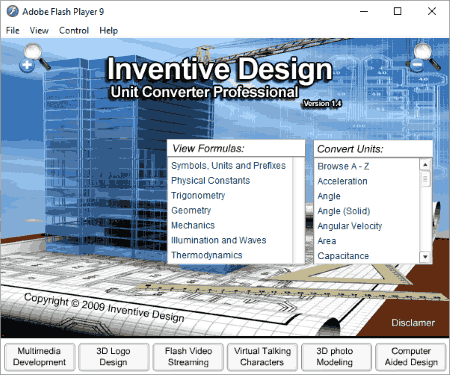450x375 pixels.
Task: Click the 3D Logo Design button
Action: [x=113, y=357]
